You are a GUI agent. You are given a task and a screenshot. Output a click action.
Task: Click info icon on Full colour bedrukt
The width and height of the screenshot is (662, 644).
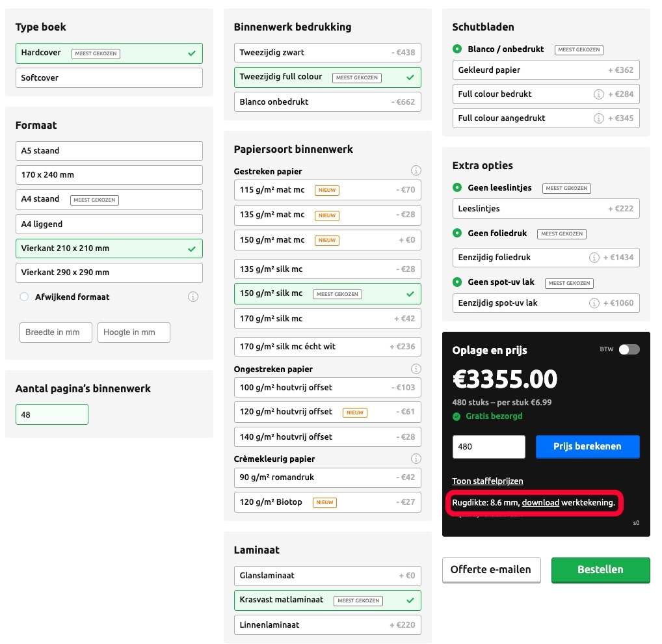[x=599, y=94]
